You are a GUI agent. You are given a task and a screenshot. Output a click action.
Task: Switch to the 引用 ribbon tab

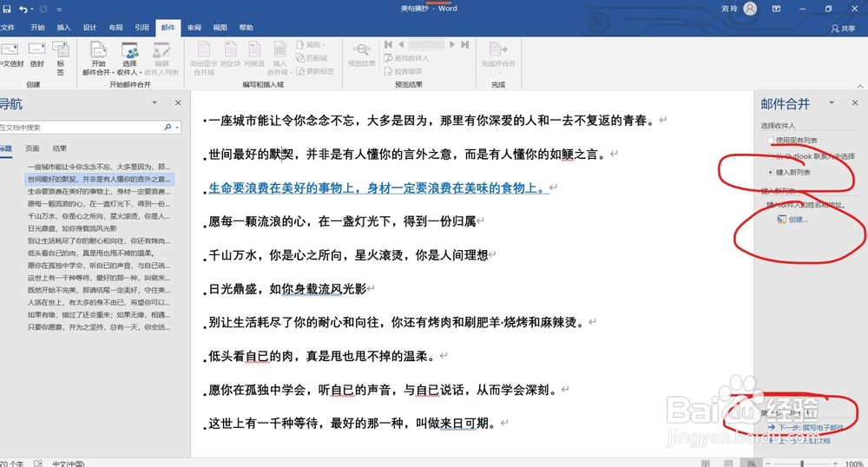tap(141, 28)
